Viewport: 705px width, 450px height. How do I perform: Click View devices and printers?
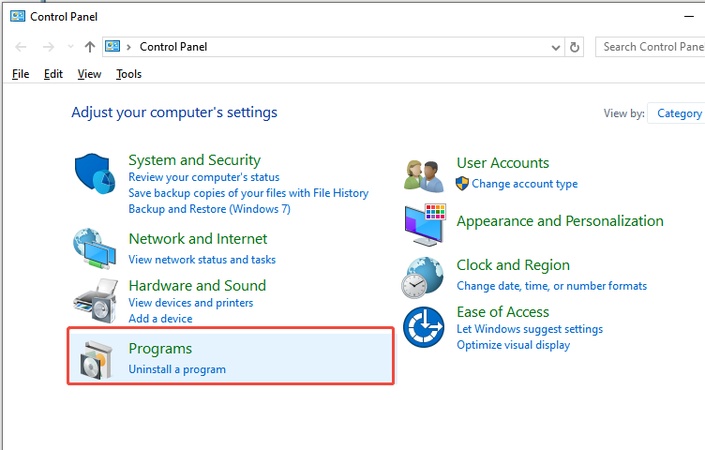191,303
